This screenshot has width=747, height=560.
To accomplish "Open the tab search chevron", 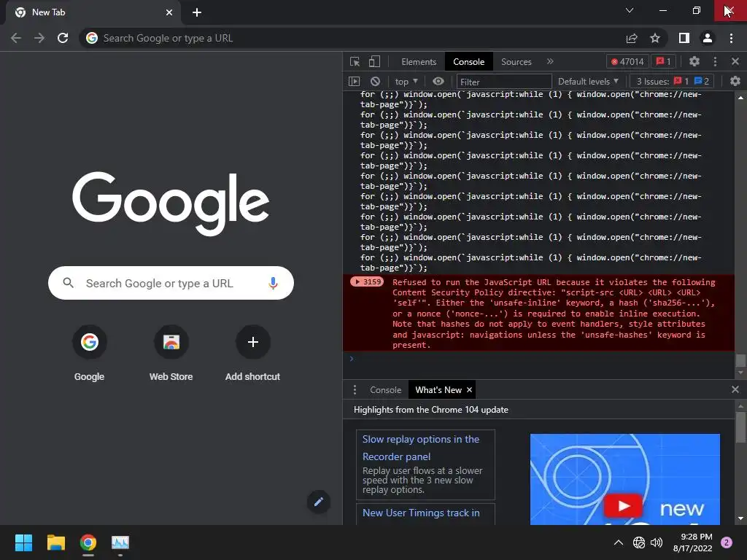I will tap(630, 10).
